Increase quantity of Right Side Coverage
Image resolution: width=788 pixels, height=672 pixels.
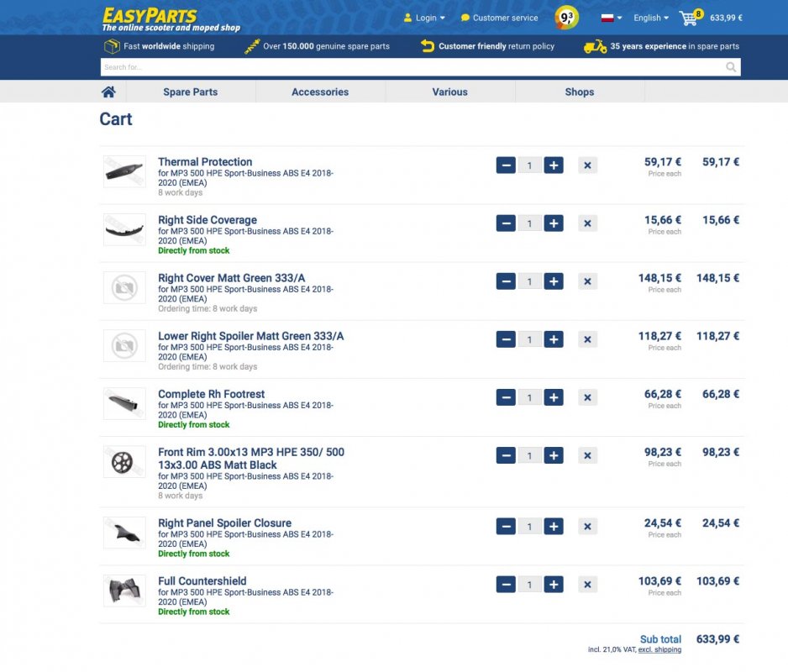554,223
